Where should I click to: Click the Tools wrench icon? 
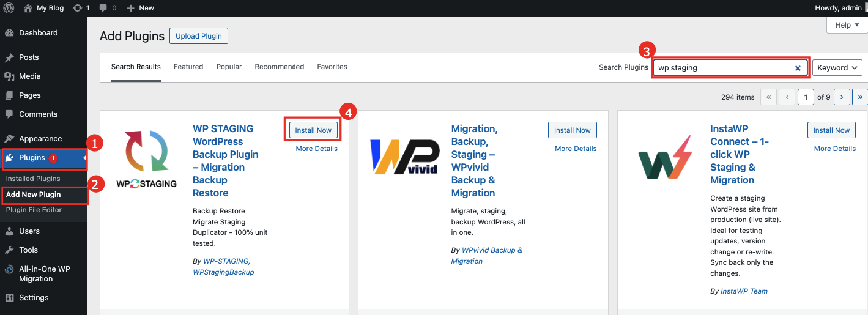(9, 250)
